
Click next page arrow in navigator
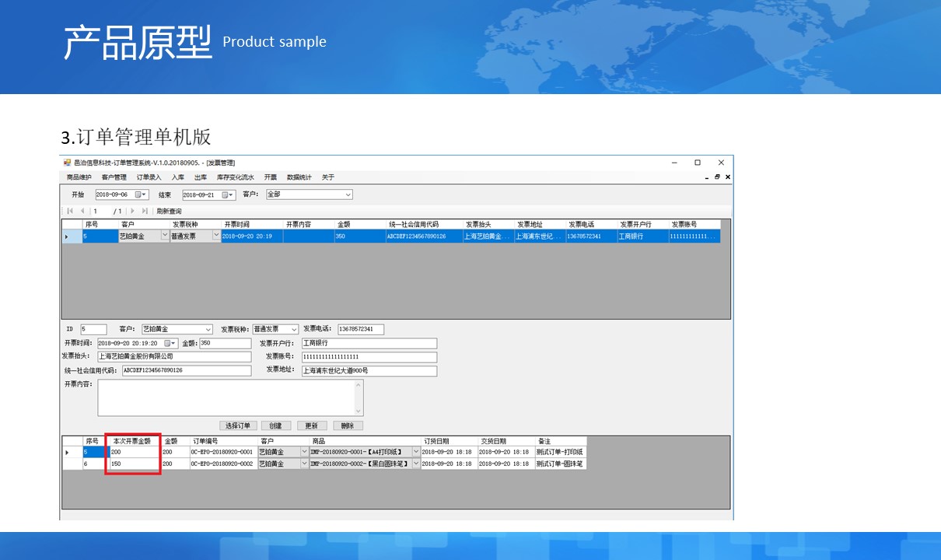(132, 211)
